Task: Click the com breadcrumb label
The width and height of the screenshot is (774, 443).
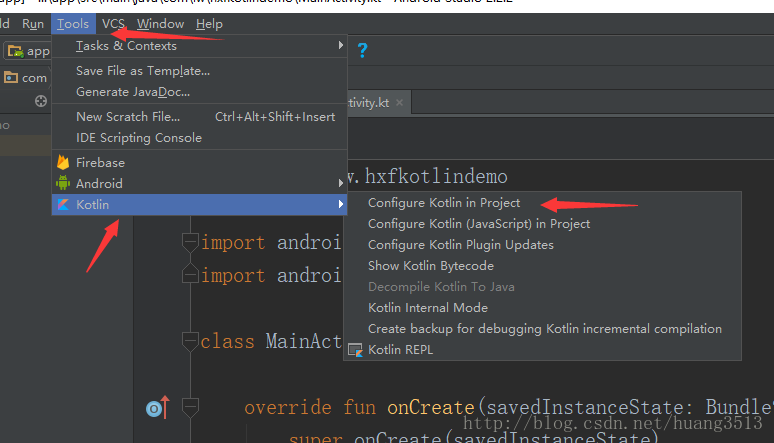Action: coord(34,78)
